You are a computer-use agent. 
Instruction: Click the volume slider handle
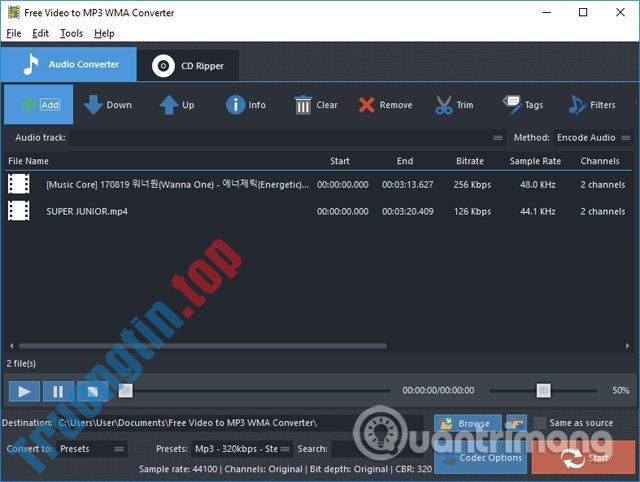pos(543,391)
